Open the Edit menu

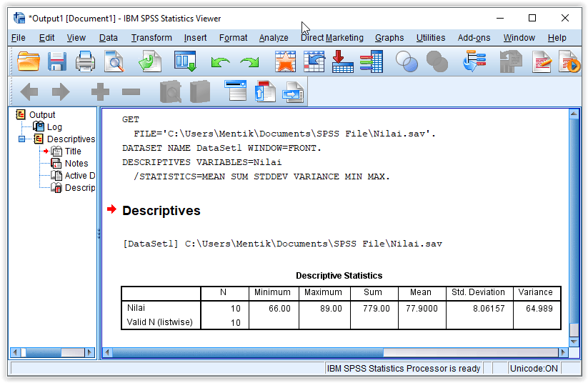[46, 38]
